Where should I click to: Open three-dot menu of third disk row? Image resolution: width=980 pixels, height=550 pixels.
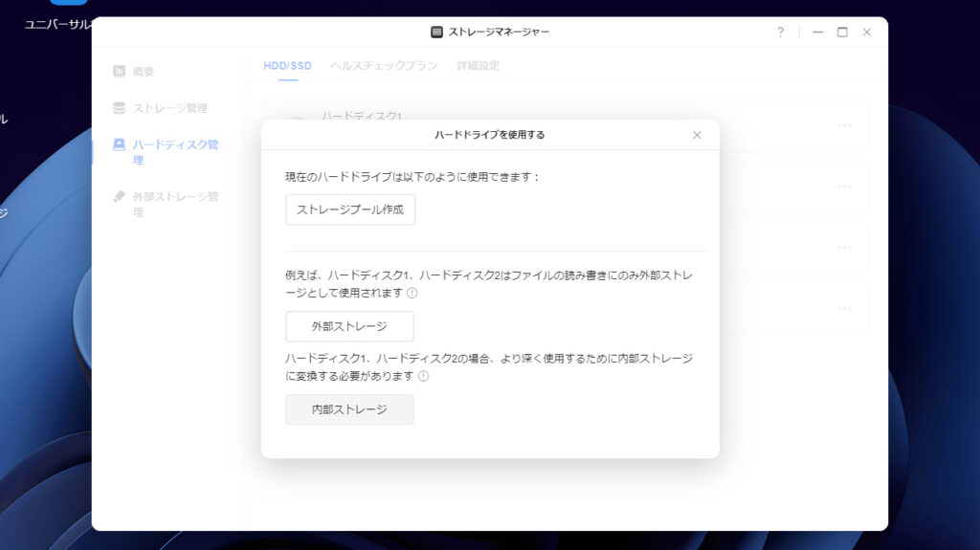click(x=844, y=247)
